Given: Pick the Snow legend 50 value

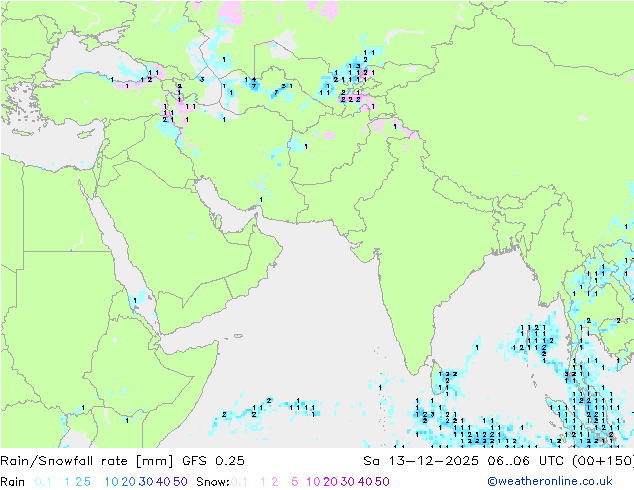Looking at the screenshot, I should pyautogui.click(x=383, y=482).
